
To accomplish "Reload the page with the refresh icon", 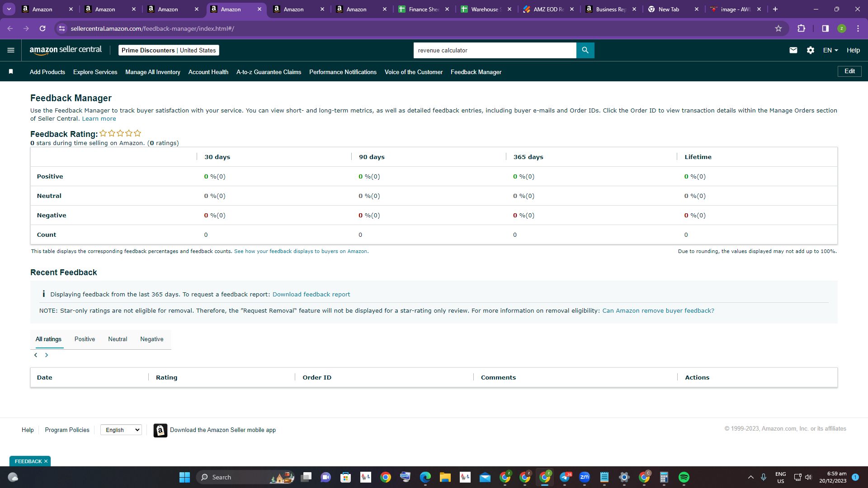I will point(42,28).
